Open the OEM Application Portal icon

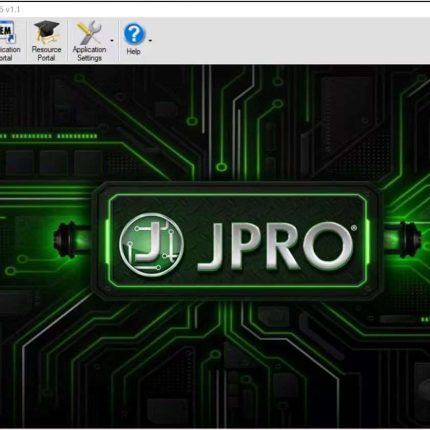tap(7, 32)
